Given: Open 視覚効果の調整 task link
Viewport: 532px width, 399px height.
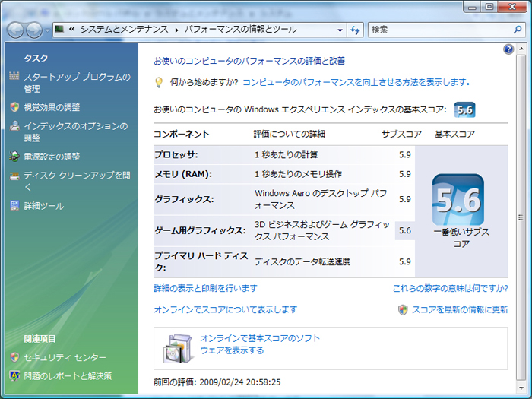Looking at the screenshot, I should [52, 107].
